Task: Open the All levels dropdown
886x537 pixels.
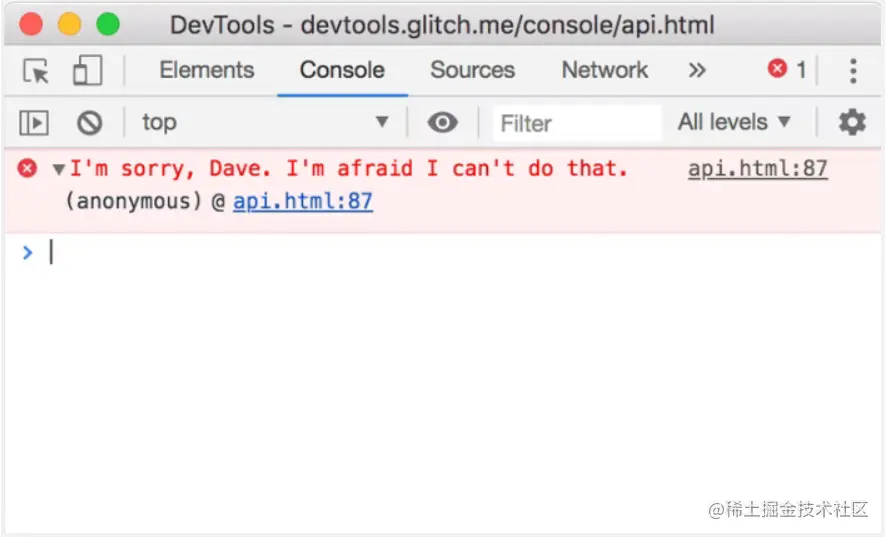Action: 733,122
